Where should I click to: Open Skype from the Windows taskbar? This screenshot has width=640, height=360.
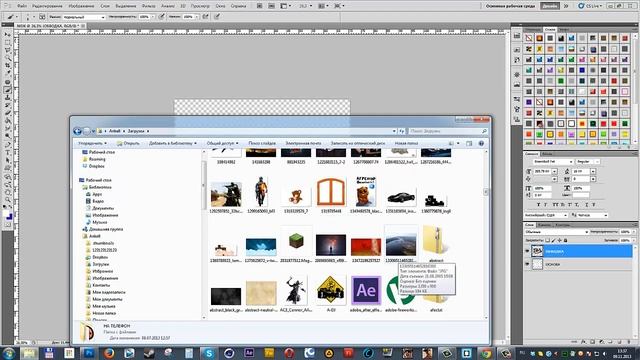(x=209, y=353)
